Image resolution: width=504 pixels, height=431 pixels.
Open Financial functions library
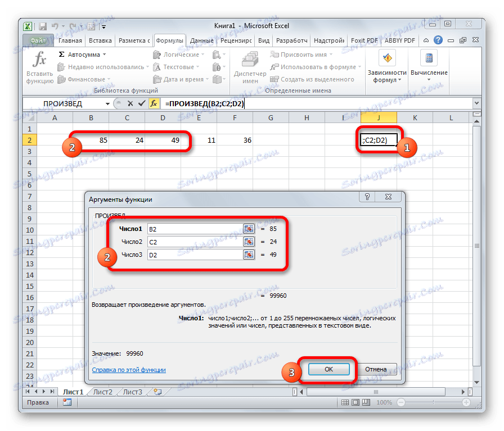(x=84, y=79)
